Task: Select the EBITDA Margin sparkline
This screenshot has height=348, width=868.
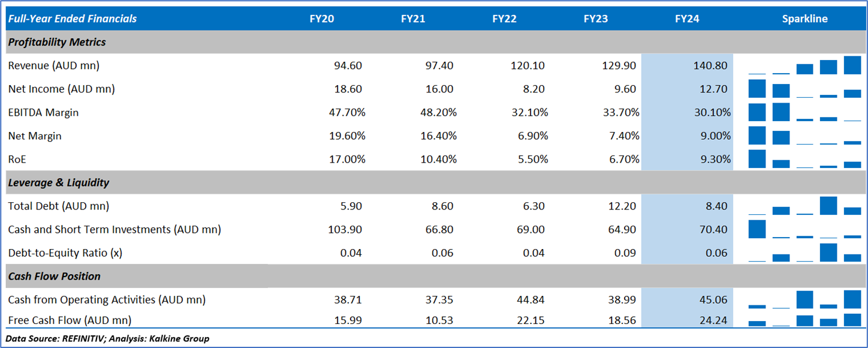Action: pyautogui.click(x=804, y=112)
